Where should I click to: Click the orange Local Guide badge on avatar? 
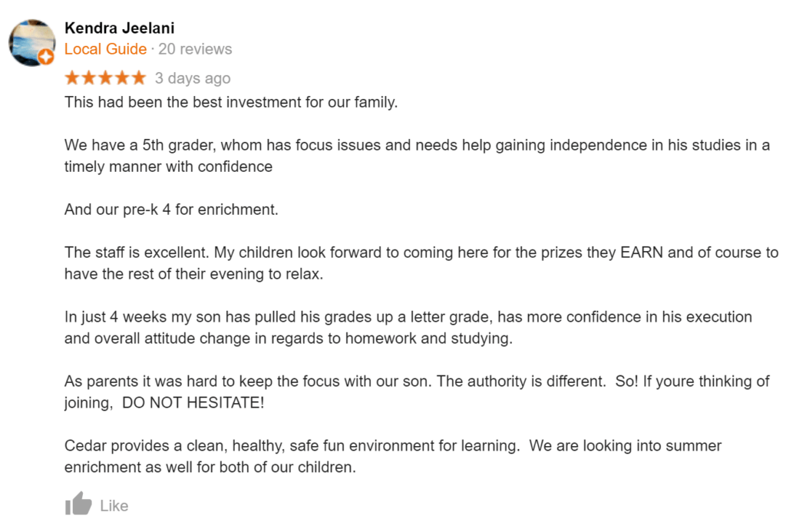click(46, 57)
